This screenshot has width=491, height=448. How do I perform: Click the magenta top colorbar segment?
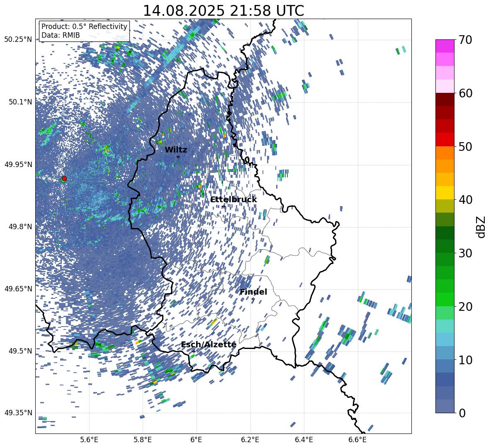pos(445,46)
